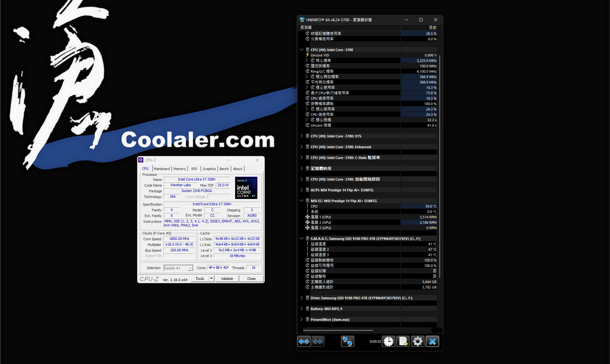This screenshot has width=610, height=364.
Task: Click the blue X close-sensors icon
Action: click(432, 341)
